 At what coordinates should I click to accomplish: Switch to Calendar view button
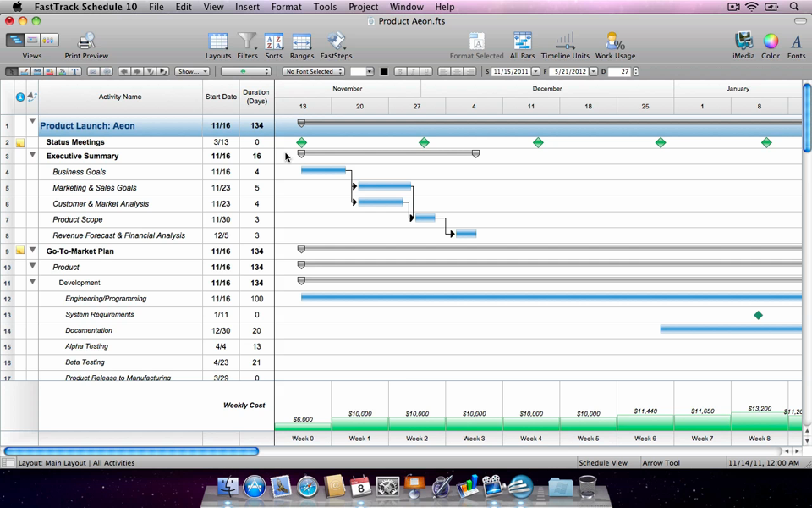point(32,41)
